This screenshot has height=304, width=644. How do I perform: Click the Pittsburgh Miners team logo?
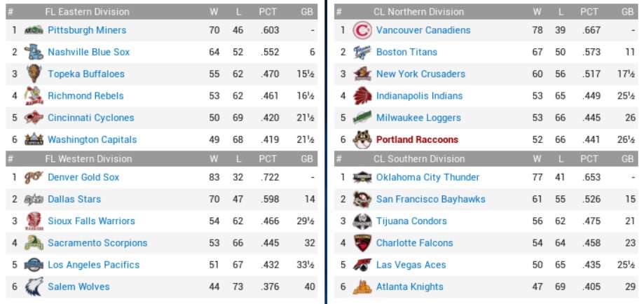[33, 30]
